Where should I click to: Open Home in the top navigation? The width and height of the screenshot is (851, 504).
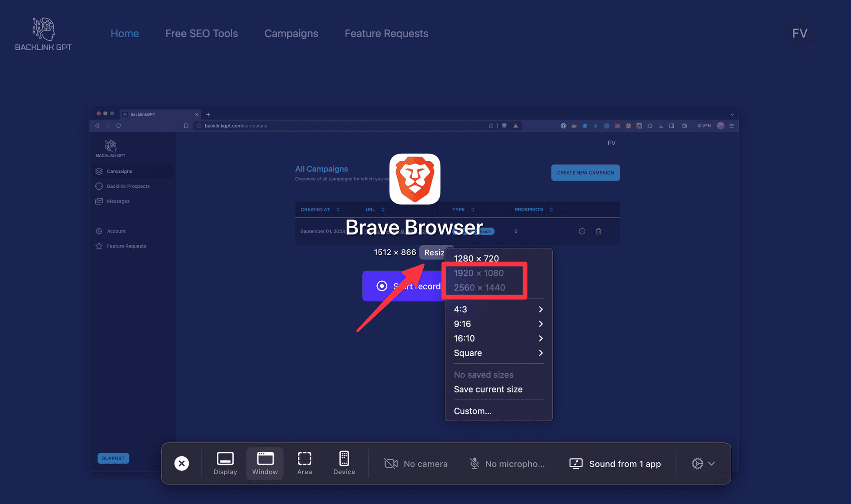125,33
